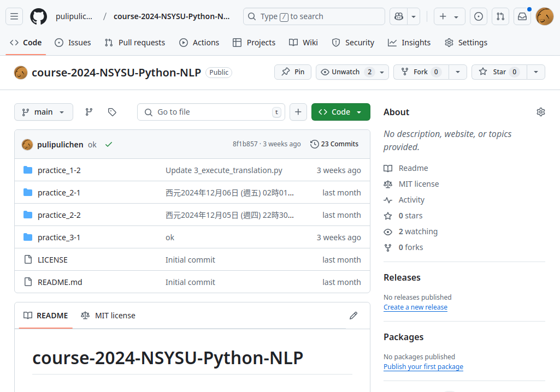This screenshot has height=392, width=560.
Task: Click the 23 Commits link
Action: click(x=334, y=144)
